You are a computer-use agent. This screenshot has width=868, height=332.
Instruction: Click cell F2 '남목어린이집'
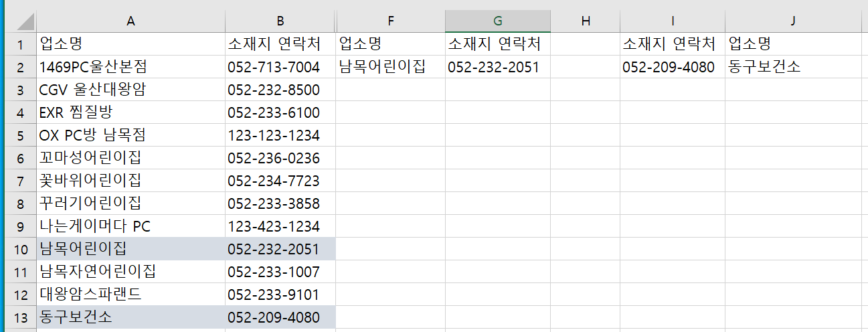pos(391,67)
